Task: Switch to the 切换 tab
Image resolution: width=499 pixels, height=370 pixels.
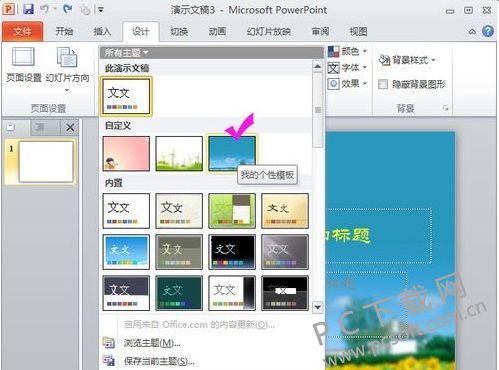Action: [x=179, y=32]
